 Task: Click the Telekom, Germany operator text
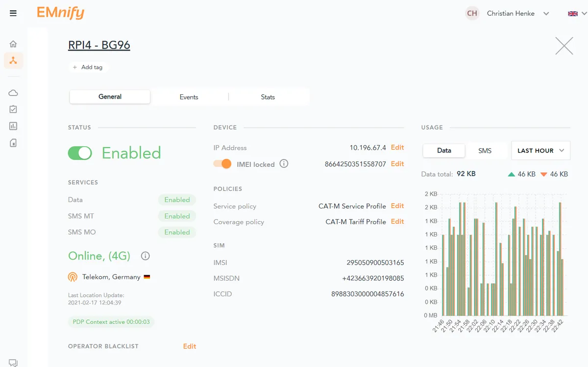111,277
